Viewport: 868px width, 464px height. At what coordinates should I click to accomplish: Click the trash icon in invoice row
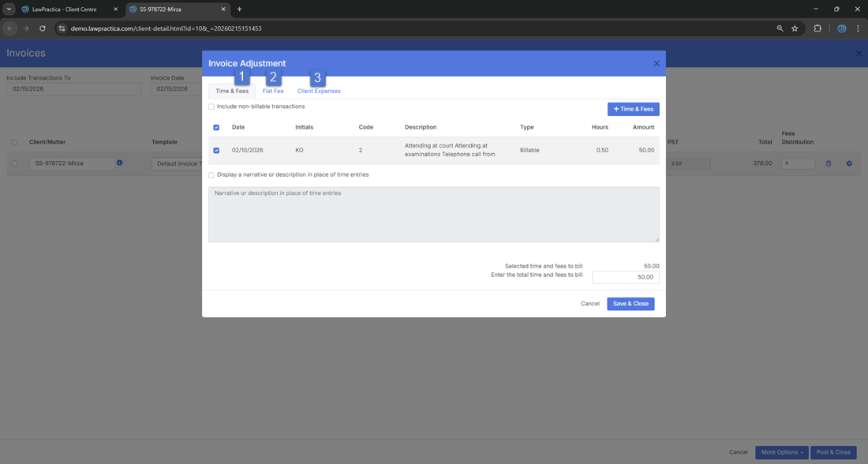(x=829, y=163)
